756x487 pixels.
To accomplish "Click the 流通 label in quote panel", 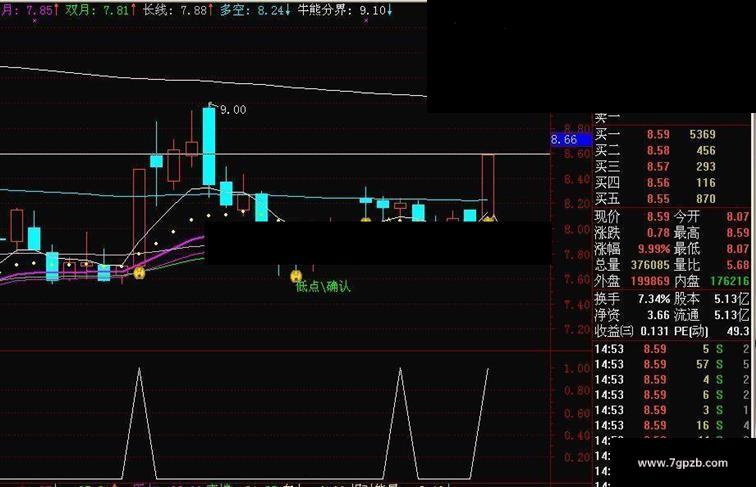I will [x=686, y=315].
